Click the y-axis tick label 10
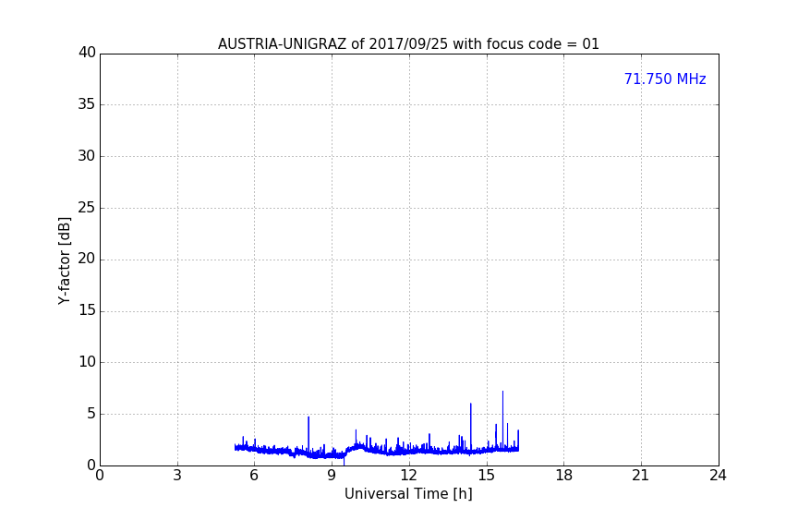Image resolution: width=798 pixels, height=532 pixels. pos(87,362)
